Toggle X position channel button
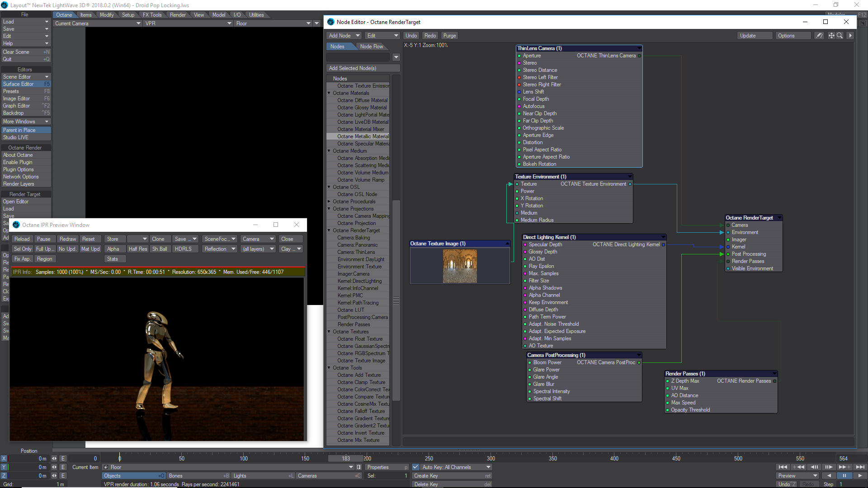This screenshot has height=488, width=868. (x=4, y=459)
